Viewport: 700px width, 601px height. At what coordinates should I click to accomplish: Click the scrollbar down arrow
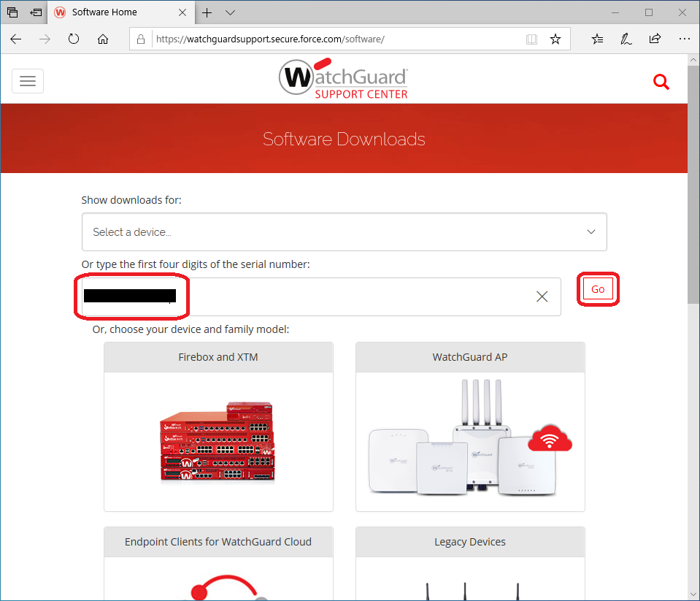pyautogui.click(x=693, y=594)
